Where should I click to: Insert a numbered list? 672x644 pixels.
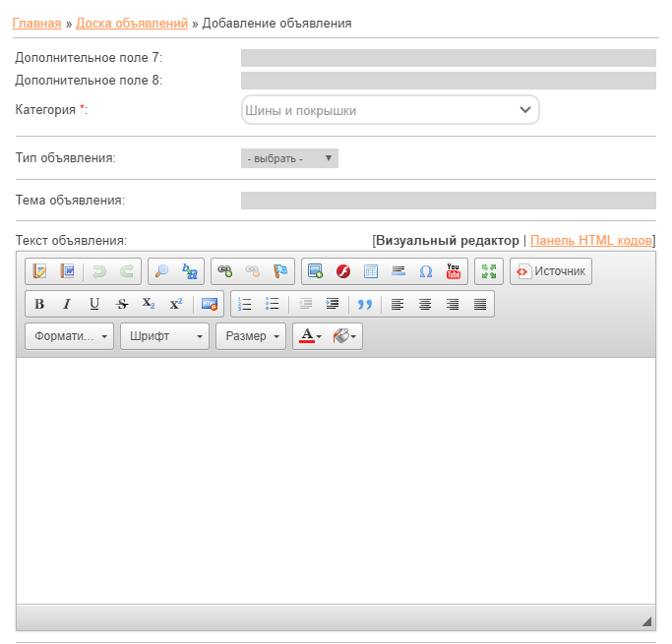(246, 304)
